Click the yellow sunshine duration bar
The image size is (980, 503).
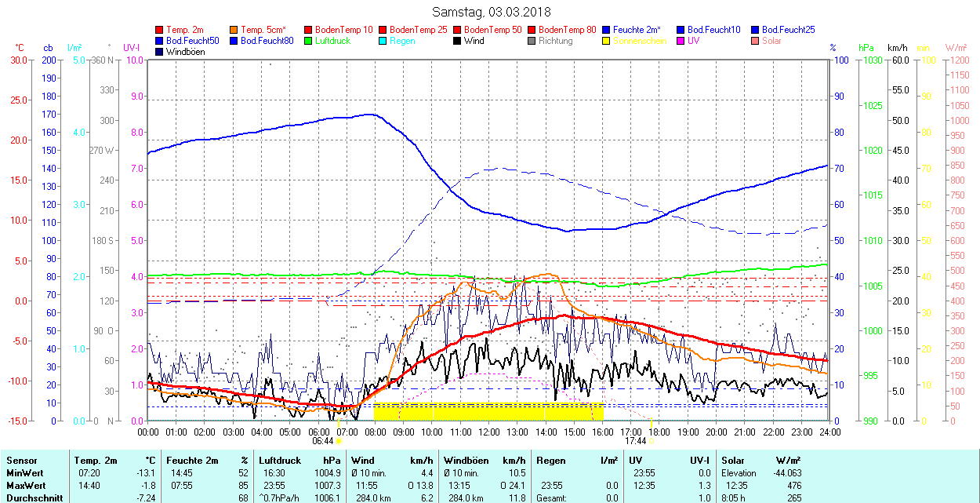coord(488,411)
